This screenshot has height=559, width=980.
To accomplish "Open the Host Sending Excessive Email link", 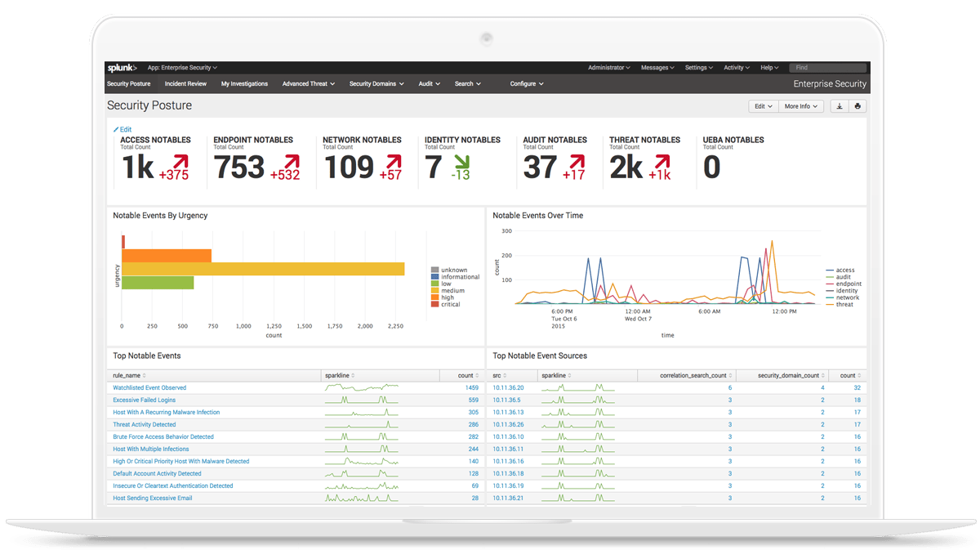I will tap(153, 498).
